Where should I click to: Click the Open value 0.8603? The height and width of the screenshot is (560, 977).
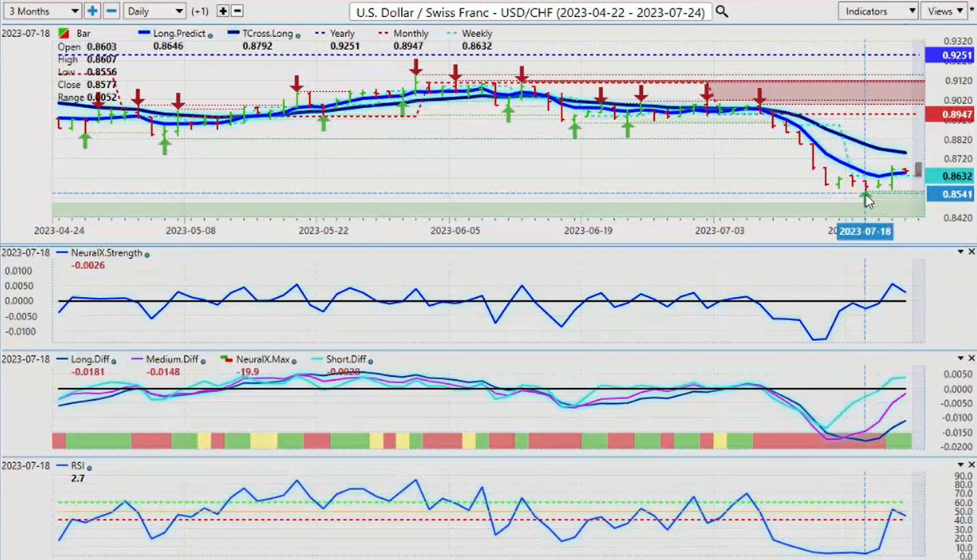(102, 47)
